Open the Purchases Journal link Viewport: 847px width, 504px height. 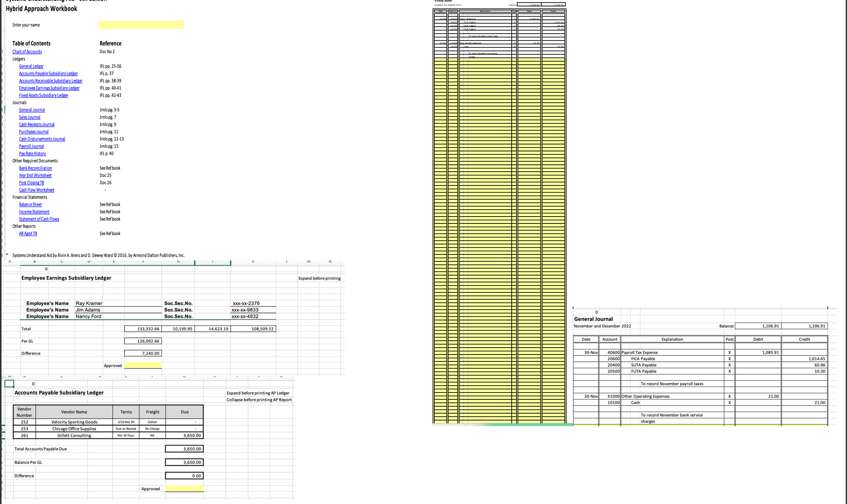tap(34, 131)
